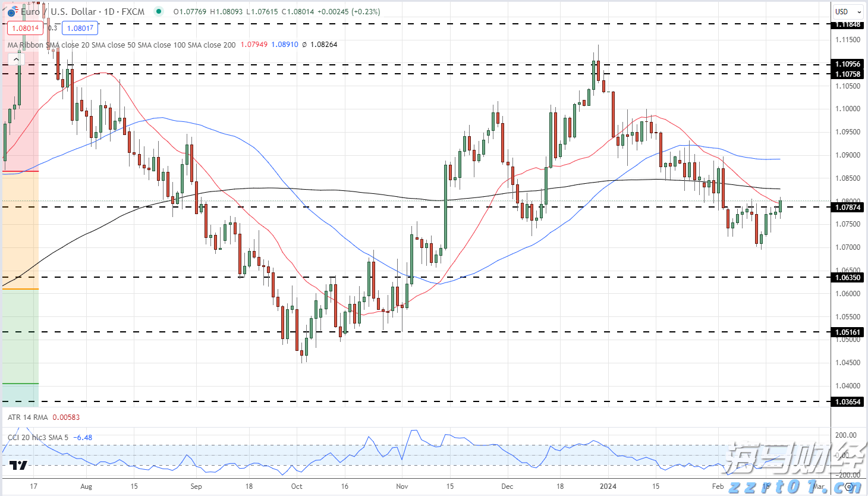Viewport: 868px width, 496px height.
Task: Click the 1.11848 price level label
Action: coord(848,24)
